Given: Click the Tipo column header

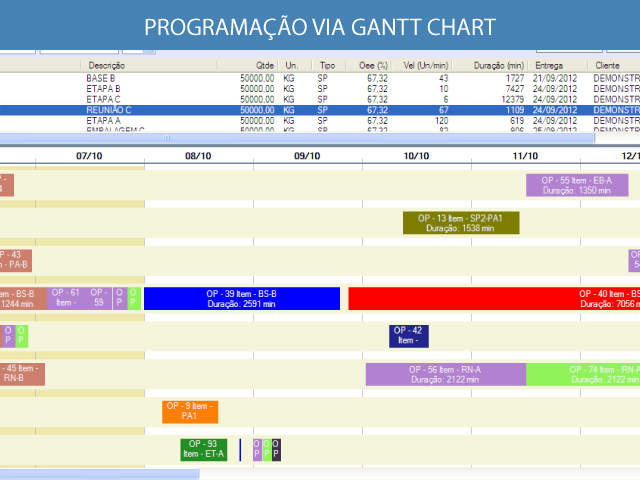Looking at the screenshot, I should 329,65.
